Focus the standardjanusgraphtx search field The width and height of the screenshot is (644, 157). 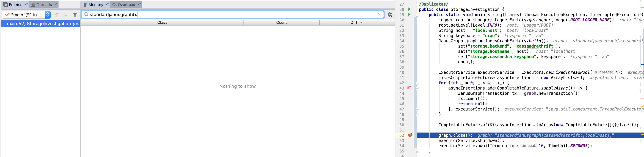pyautogui.click(x=233, y=15)
